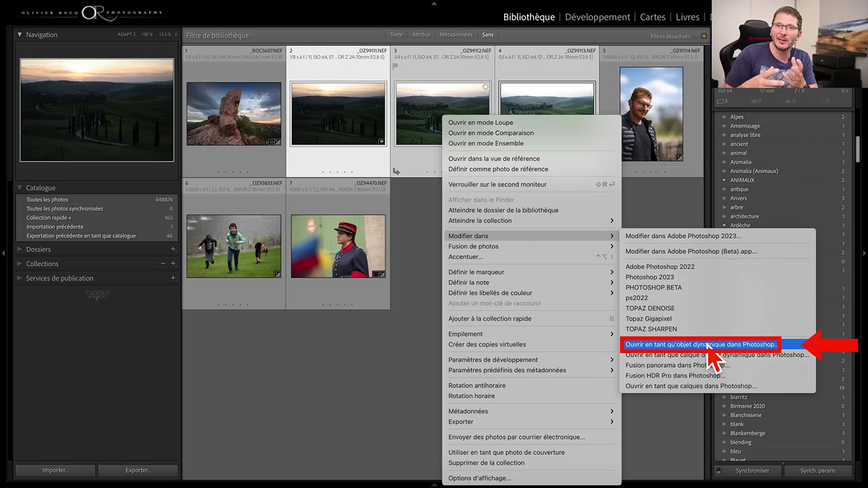Click the develop adjustments badge on rock photo
868x488 pixels.
click(278, 142)
